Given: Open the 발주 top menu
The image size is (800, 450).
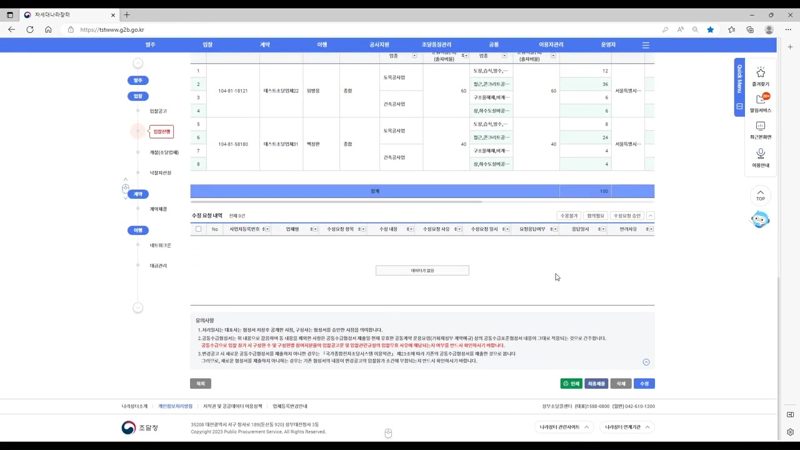Looking at the screenshot, I should click(150, 45).
